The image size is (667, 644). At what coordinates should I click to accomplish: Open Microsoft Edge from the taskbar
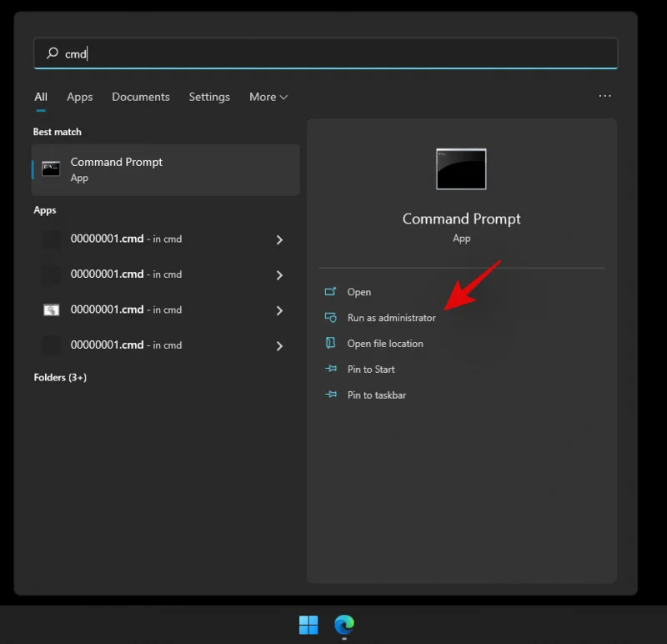[344, 624]
